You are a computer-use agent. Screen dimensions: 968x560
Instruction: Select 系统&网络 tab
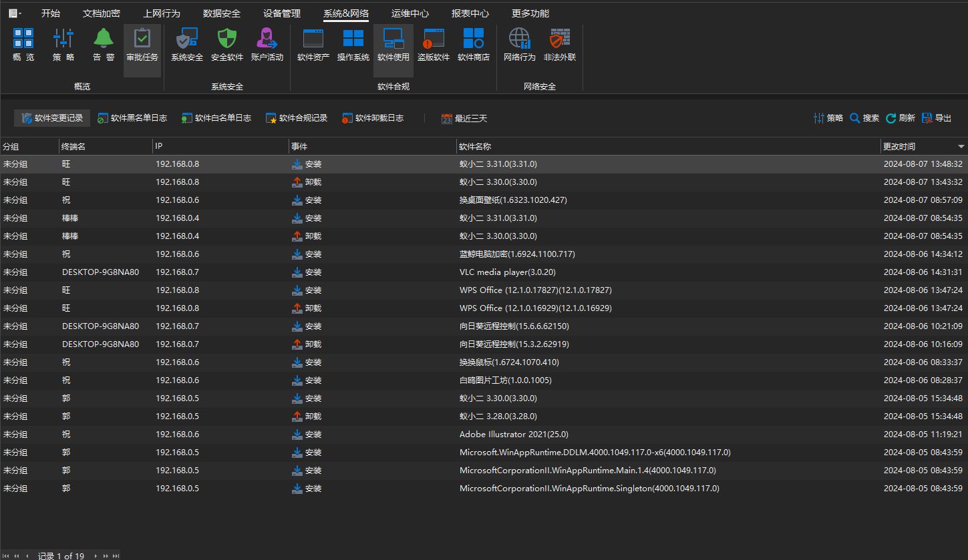(346, 13)
